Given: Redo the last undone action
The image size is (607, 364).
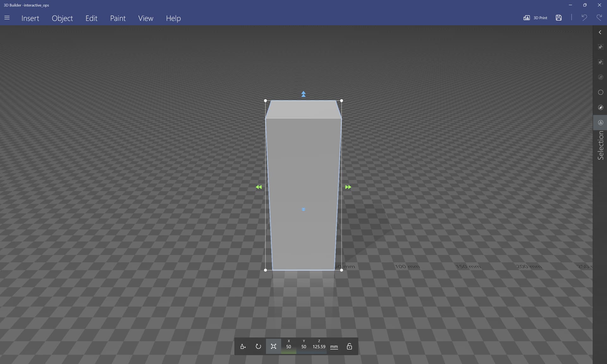Looking at the screenshot, I should click(599, 18).
